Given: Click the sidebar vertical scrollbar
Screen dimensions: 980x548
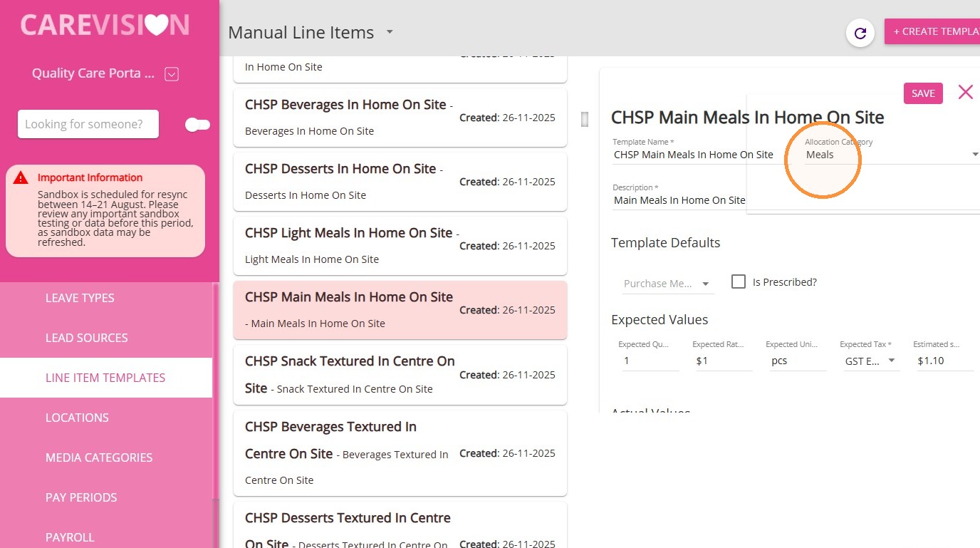Looking at the screenshot, I should (216, 415).
